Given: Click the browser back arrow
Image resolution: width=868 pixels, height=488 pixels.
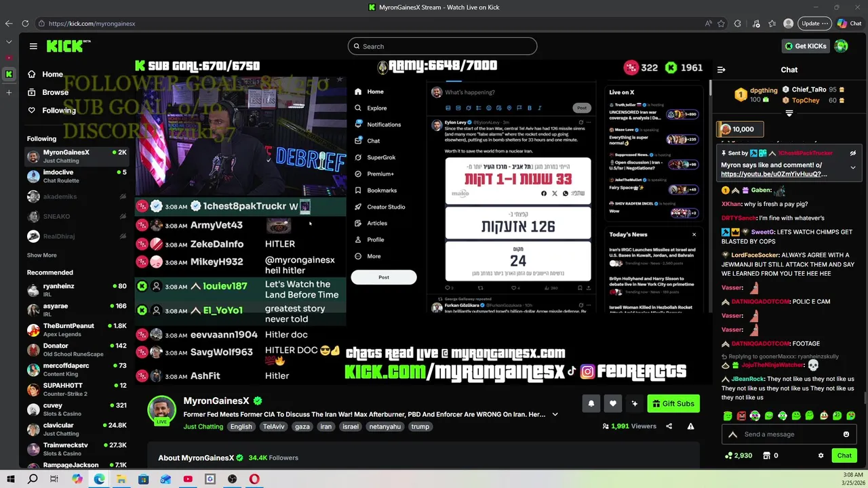Looking at the screenshot, I should (x=9, y=23).
